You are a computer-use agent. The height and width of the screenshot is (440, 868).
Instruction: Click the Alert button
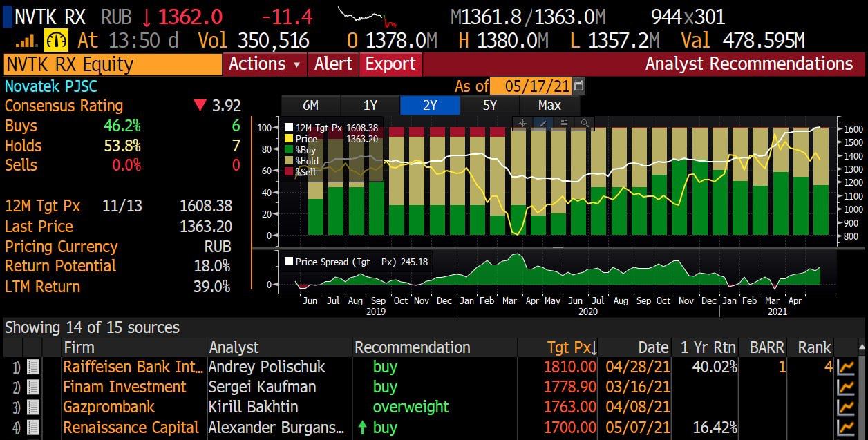tap(333, 64)
